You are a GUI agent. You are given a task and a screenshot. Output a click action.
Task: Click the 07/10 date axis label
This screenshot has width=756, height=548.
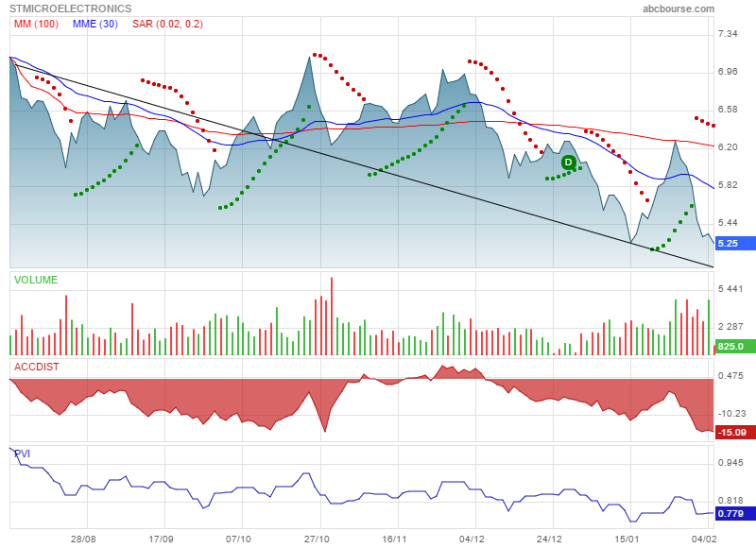click(238, 539)
